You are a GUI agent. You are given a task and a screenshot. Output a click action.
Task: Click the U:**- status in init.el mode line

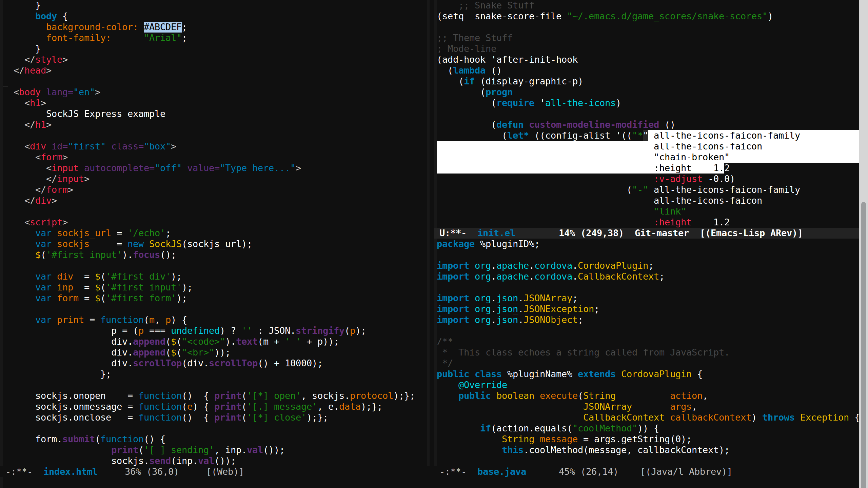453,233
